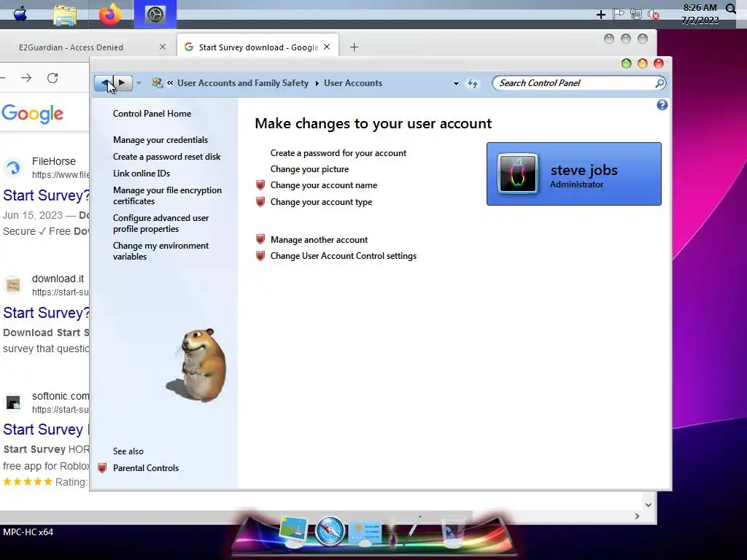This screenshot has width=747, height=560.
Task: Open Configure advanced user profile properties
Action: [161, 223]
